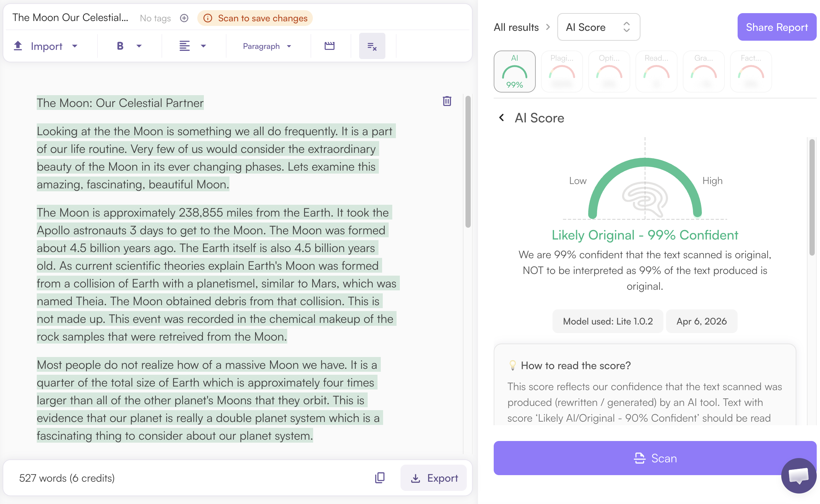Open the Readability score tab

pyautogui.click(x=656, y=71)
